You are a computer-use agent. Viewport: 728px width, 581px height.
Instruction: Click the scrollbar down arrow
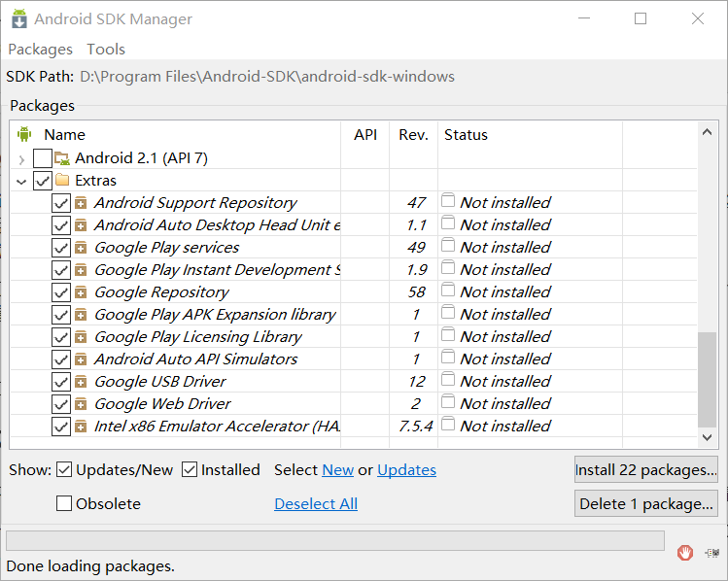pyautogui.click(x=708, y=437)
